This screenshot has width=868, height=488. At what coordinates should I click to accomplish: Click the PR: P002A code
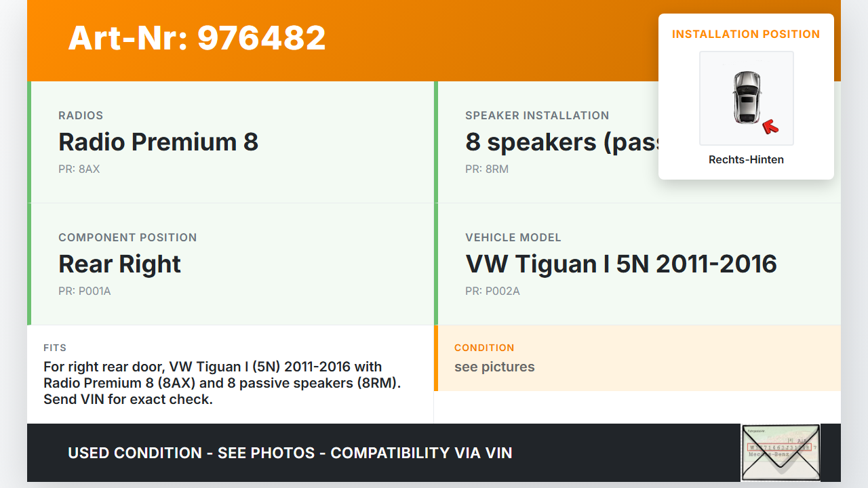pyautogui.click(x=492, y=291)
